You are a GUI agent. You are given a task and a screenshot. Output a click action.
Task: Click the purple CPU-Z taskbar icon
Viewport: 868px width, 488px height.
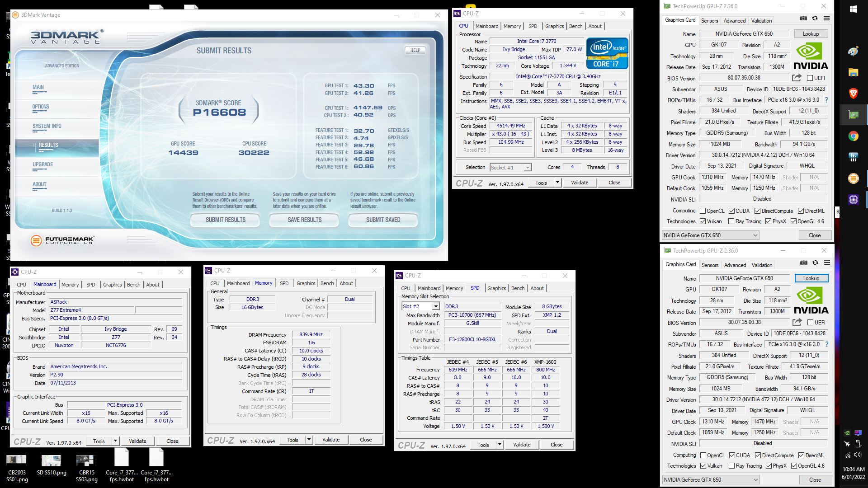[x=854, y=199]
